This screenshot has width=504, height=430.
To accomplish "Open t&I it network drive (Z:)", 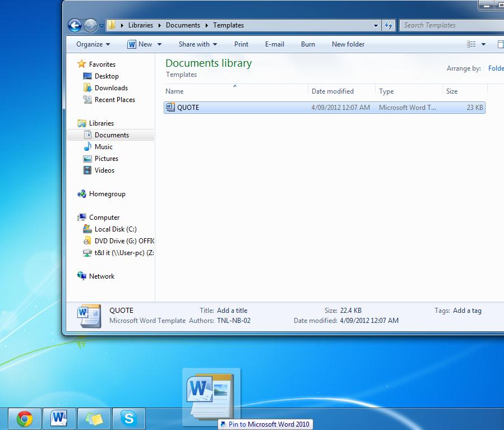I will coord(124,253).
